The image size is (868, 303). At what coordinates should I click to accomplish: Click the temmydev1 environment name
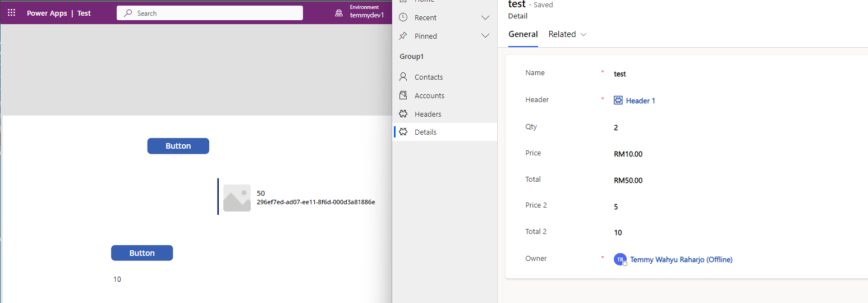click(367, 16)
